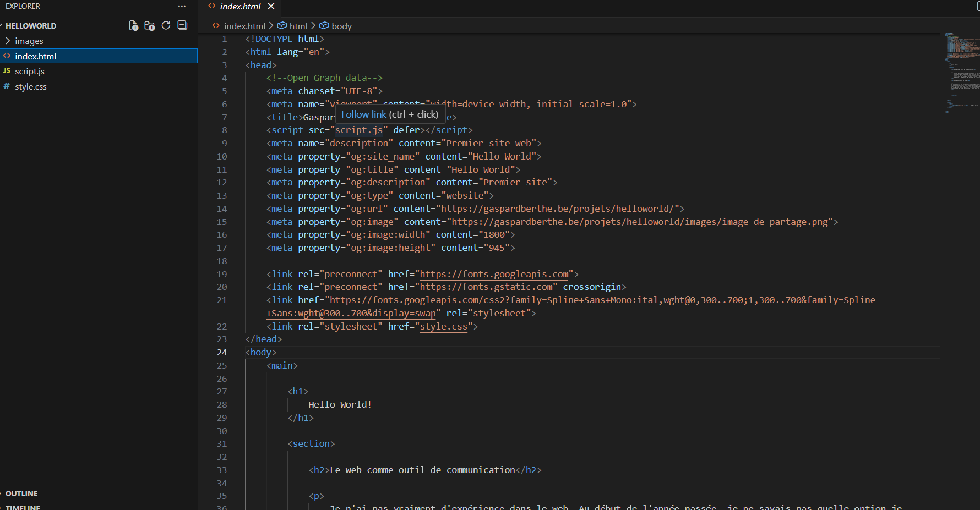The image size is (980, 510).
Task: Click the New Folder icon in Explorer
Action: click(149, 25)
